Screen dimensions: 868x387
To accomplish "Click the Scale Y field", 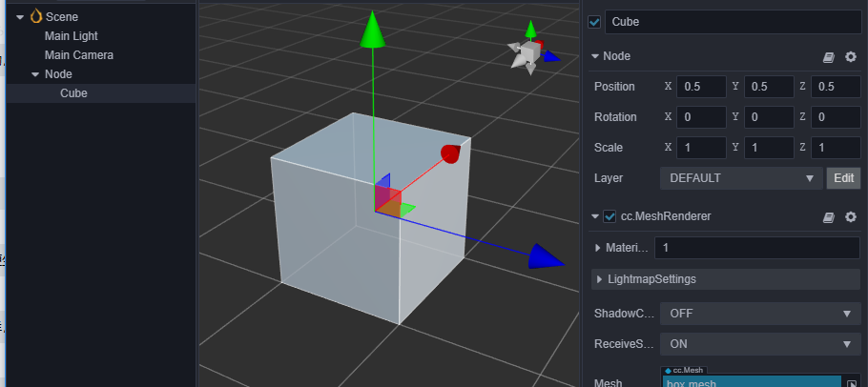I will 769,148.
